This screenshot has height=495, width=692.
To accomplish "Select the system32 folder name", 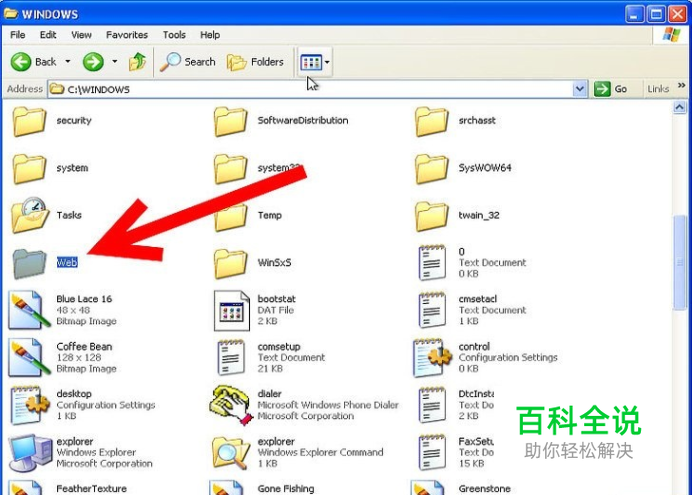I will tap(278, 168).
